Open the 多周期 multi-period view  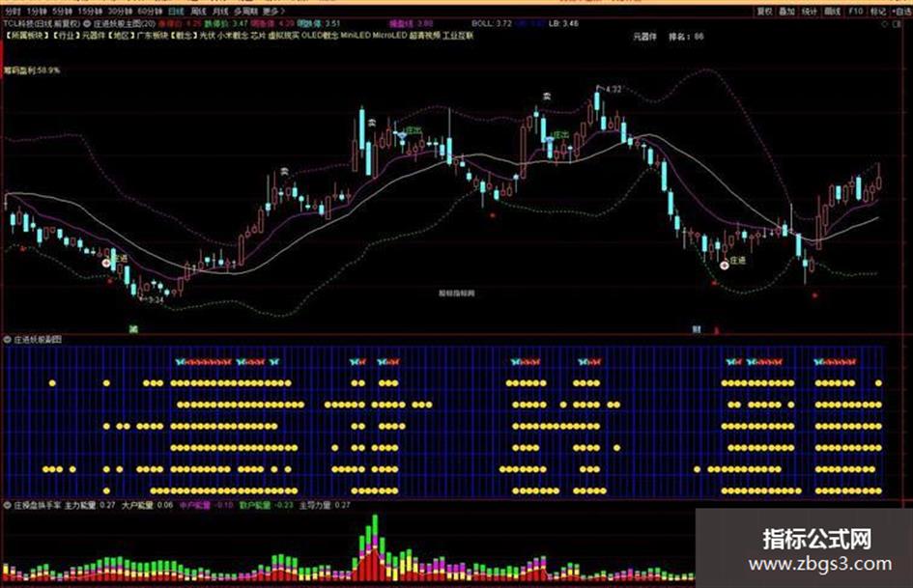245,12
